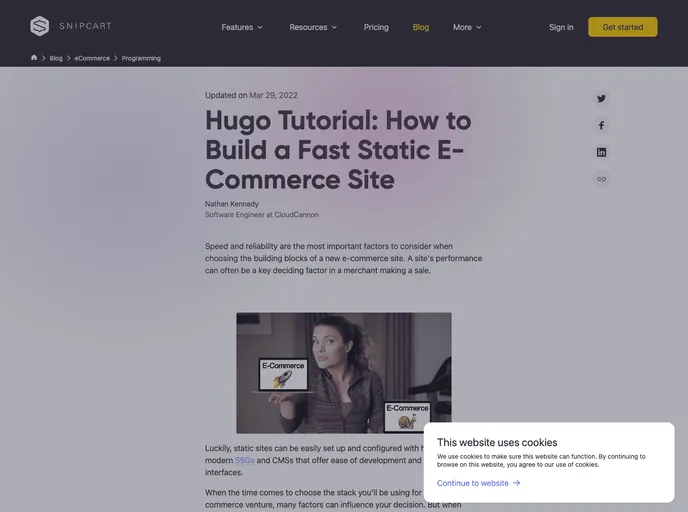The image size is (688, 512).
Task: Go to the Blog section in the navigation
Action: 420,27
